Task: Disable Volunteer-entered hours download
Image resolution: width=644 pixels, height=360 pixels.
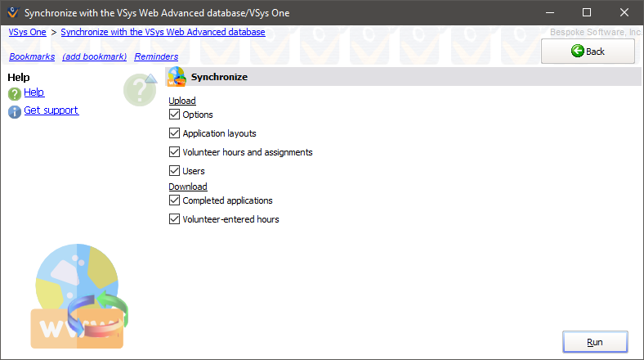Action: click(x=174, y=219)
